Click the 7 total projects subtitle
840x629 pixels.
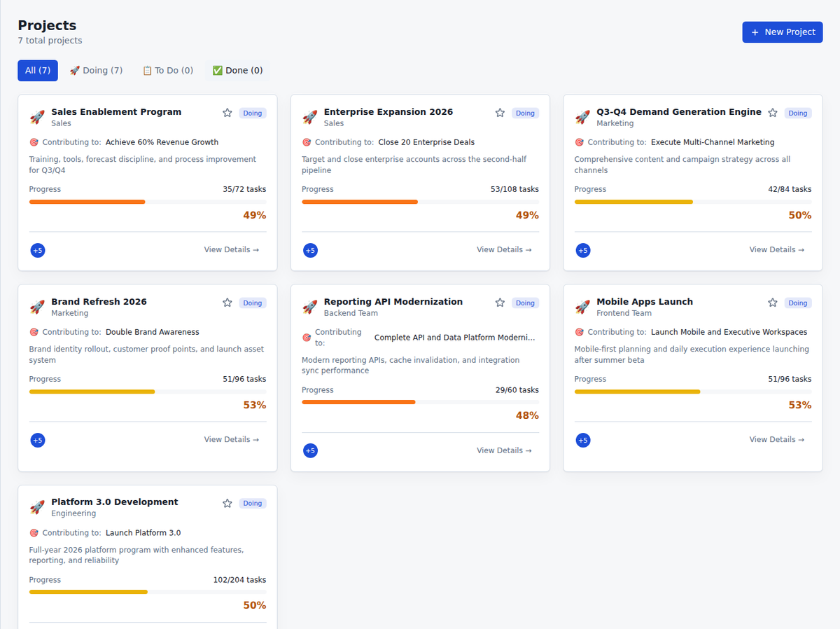coord(50,41)
